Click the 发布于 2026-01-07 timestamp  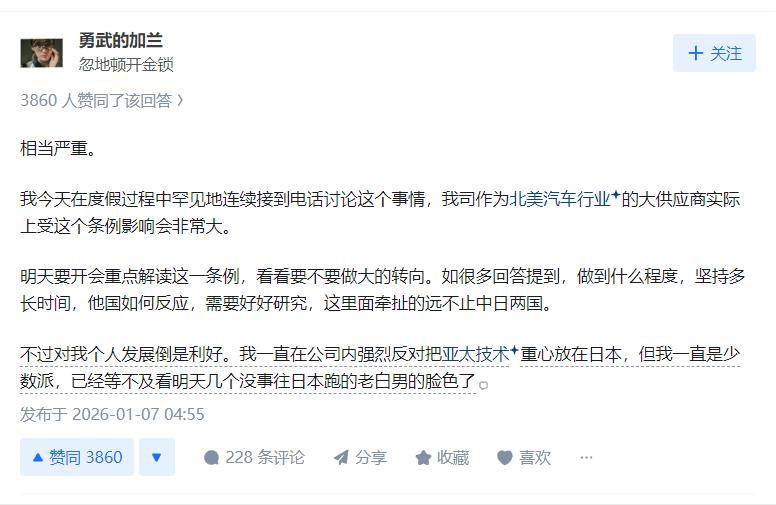point(112,414)
